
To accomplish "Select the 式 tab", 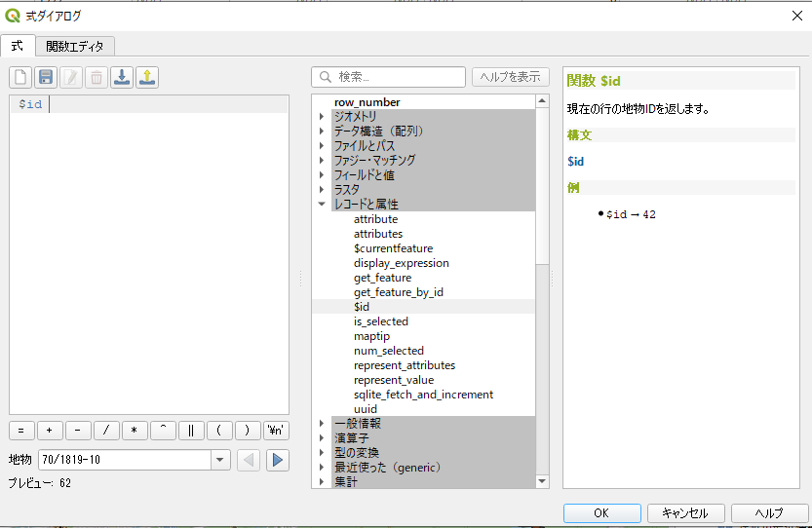I will [x=18, y=46].
